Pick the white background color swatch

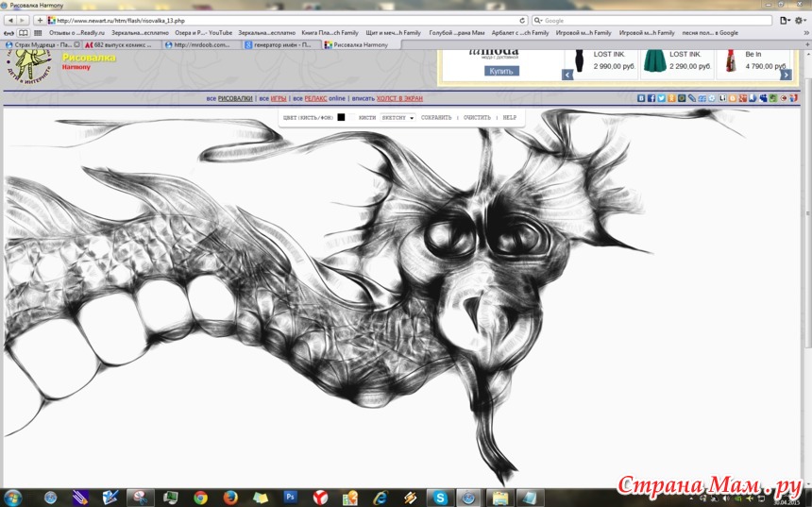coord(352,117)
